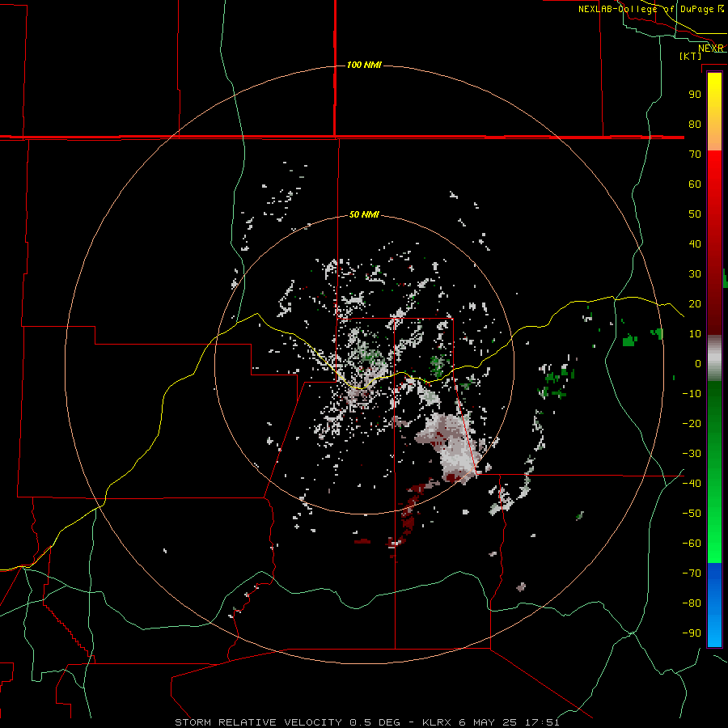Click the "-20" scale label
The width and height of the screenshot is (728, 728).
point(692,423)
